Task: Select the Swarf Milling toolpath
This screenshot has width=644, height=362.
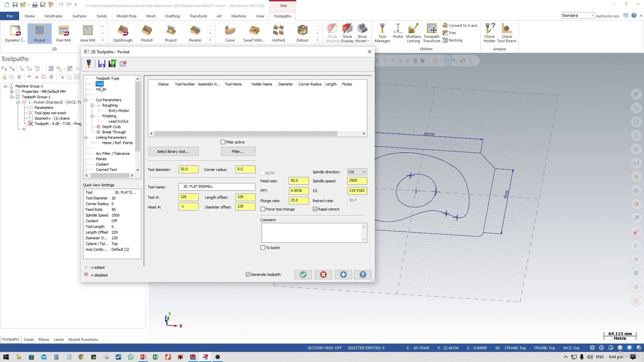Action: click(x=254, y=34)
